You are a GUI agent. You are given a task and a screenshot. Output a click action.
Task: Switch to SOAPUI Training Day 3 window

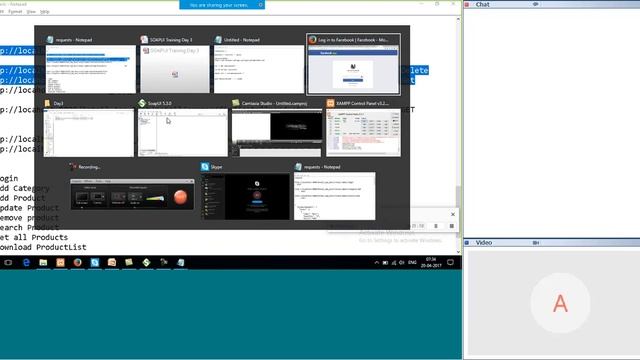[x=175, y=69]
